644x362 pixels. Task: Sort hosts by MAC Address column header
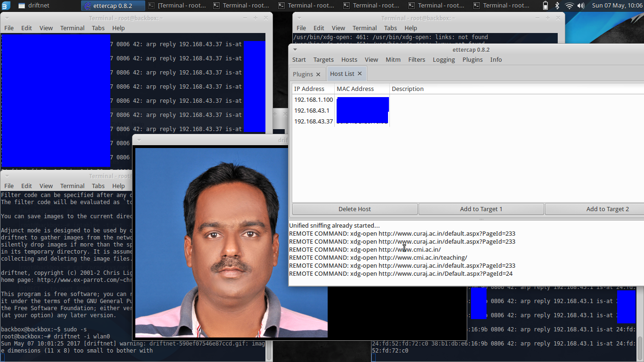pos(362,89)
